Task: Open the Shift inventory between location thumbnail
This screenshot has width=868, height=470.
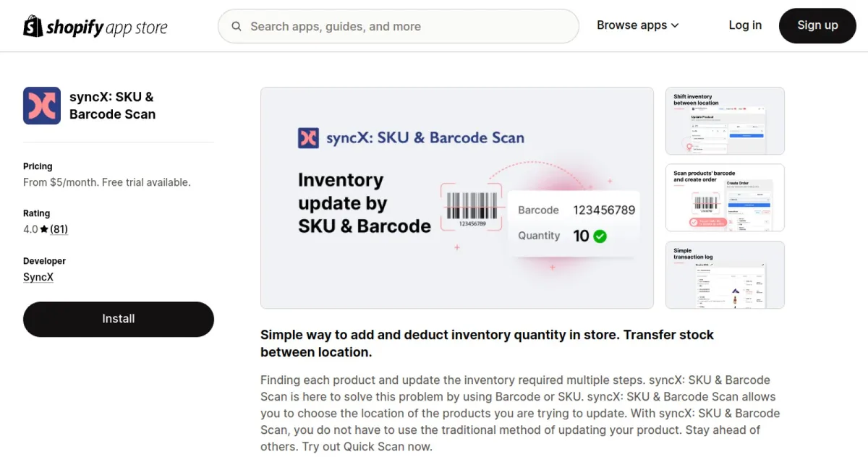Action: click(724, 121)
